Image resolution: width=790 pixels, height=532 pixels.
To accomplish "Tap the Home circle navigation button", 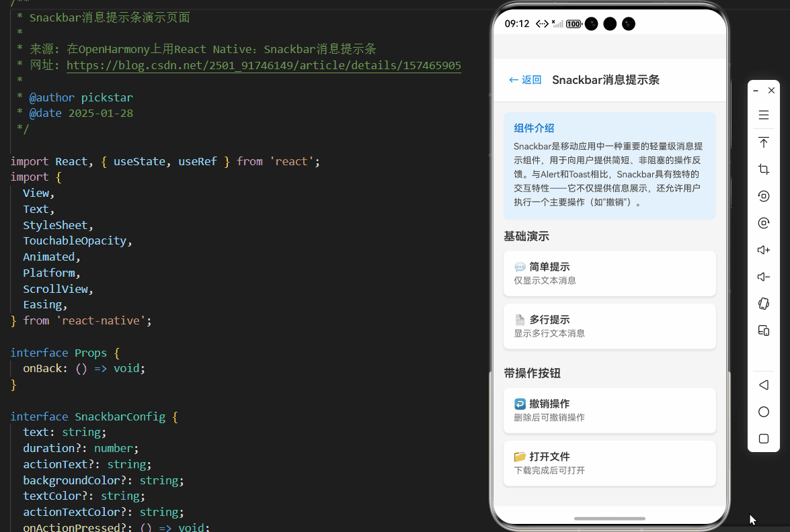I will coord(763,411).
